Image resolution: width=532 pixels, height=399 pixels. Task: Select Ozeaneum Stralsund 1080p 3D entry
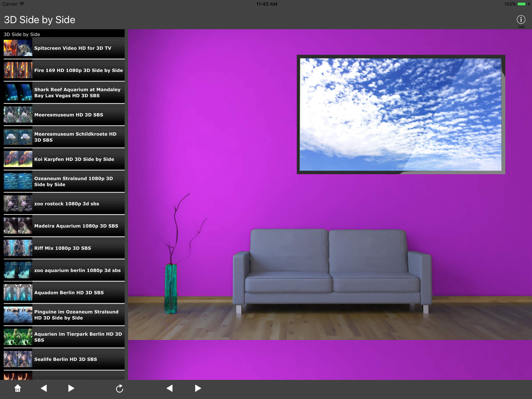(x=73, y=181)
